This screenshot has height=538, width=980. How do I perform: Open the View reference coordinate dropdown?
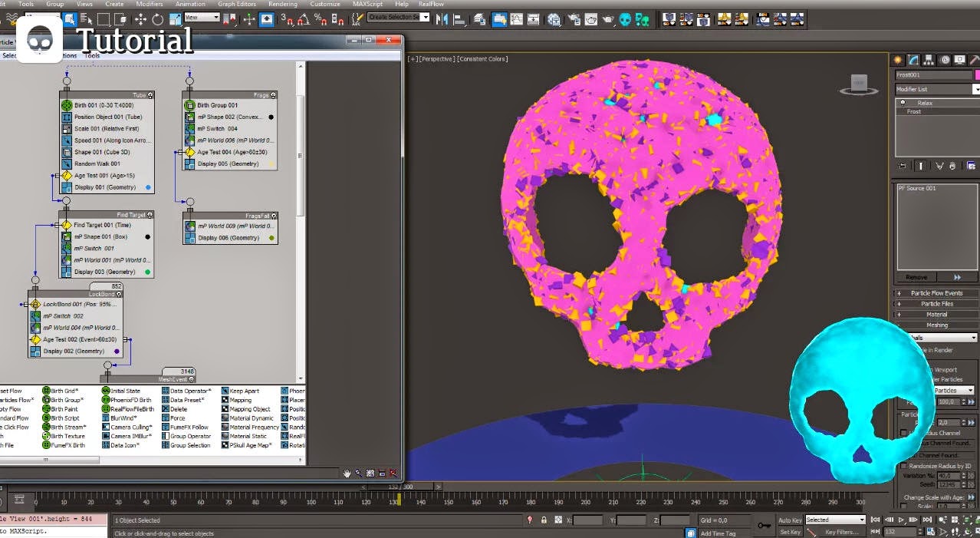pyautogui.click(x=202, y=17)
